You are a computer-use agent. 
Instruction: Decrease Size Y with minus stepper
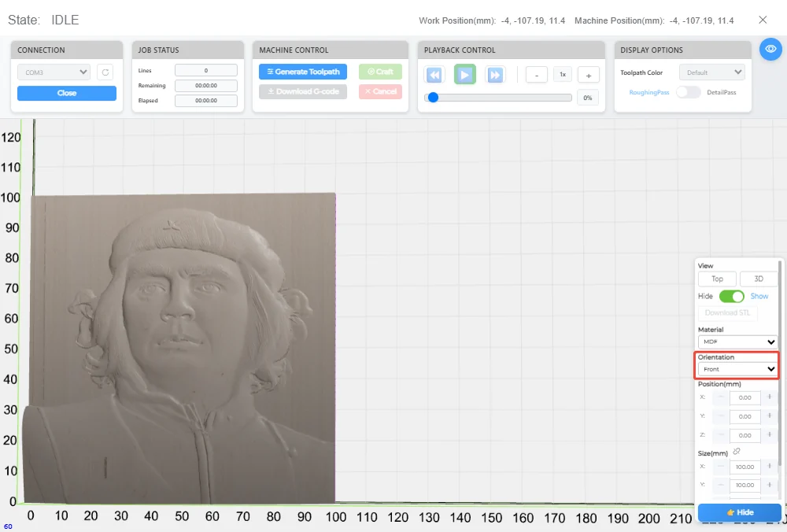click(721, 485)
